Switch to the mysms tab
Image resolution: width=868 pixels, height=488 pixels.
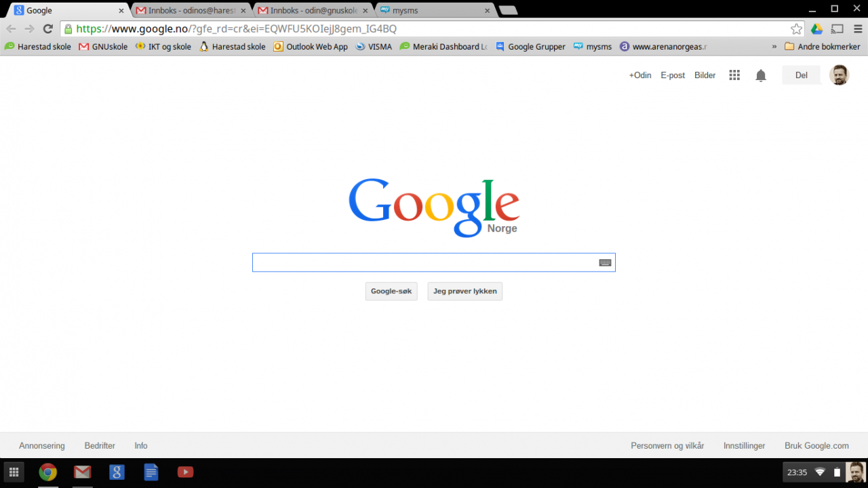click(435, 10)
